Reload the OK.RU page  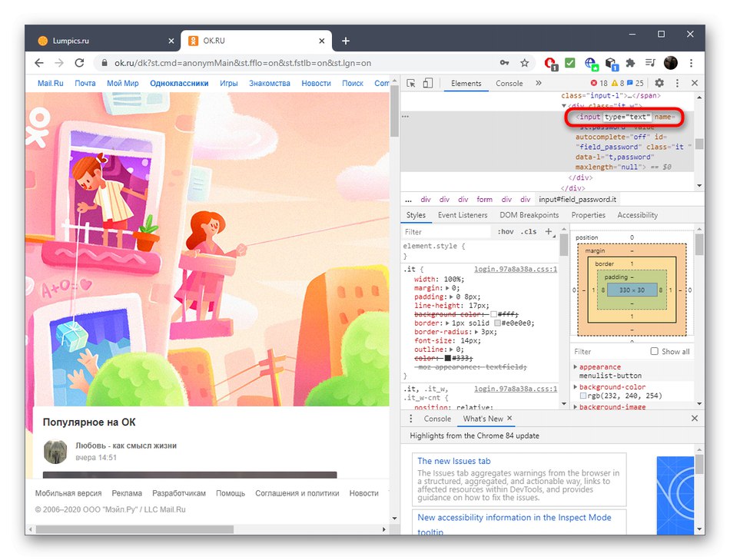tap(80, 63)
